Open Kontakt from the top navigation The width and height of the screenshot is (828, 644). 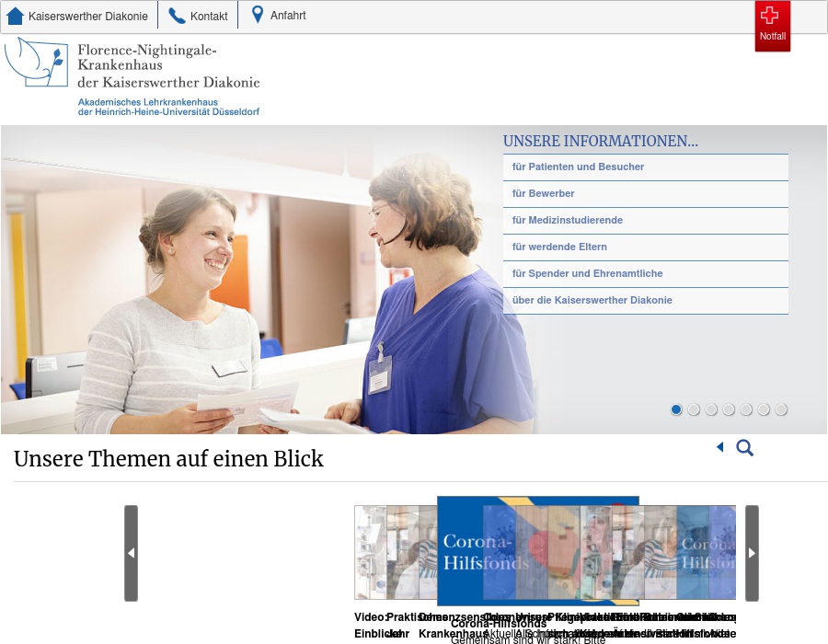pyautogui.click(x=209, y=16)
